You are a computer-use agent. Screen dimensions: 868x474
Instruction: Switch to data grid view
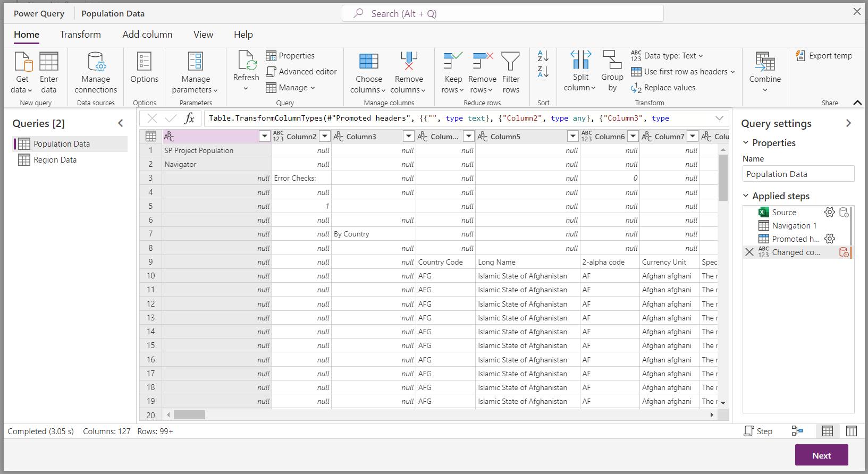pos(828,431)
